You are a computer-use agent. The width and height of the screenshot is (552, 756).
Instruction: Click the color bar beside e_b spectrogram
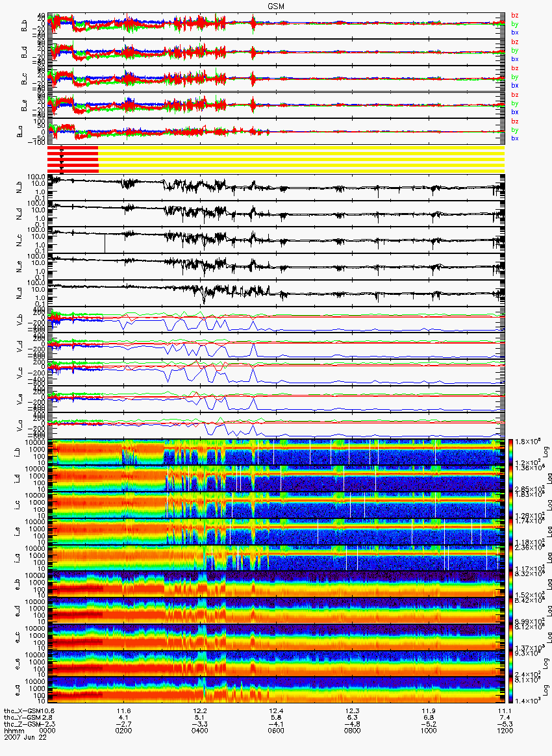pyautogui.click(x=510, y=585)
